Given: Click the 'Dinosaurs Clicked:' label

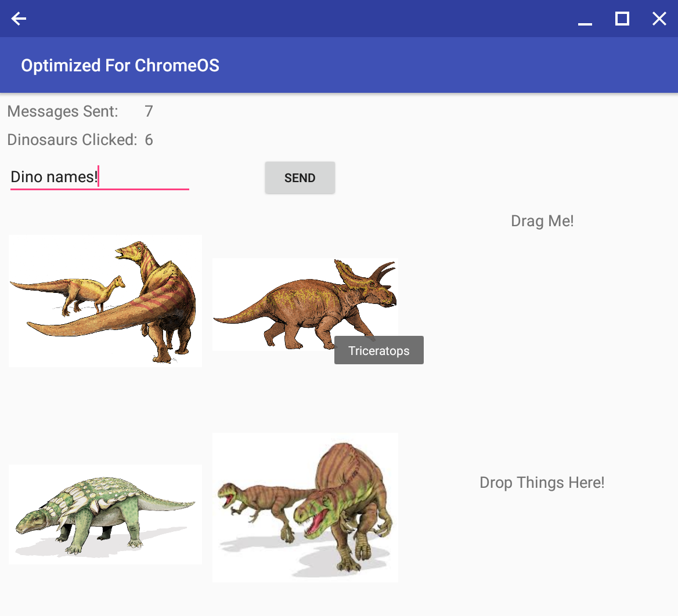Looking at the screenshot, I should 72,140.
